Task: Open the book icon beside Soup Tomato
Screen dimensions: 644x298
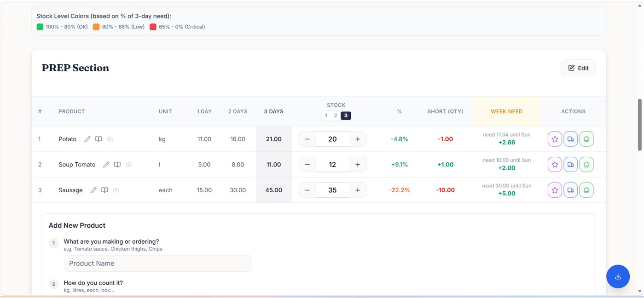Action: [117, 165]
